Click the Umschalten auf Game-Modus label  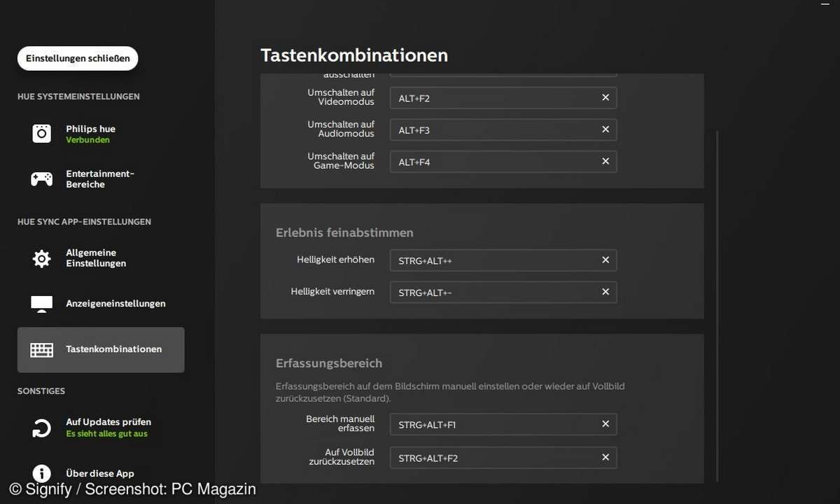point(341,161)
